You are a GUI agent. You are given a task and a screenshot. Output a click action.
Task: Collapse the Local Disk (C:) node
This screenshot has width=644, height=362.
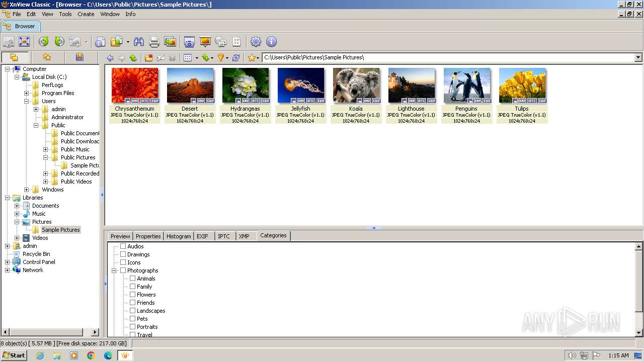[x=17, y=77]
